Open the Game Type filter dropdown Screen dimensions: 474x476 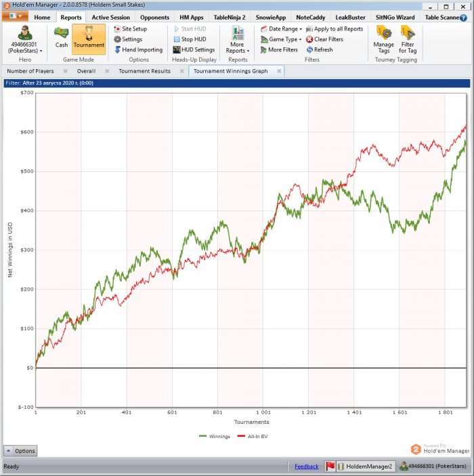pos(281,39)
